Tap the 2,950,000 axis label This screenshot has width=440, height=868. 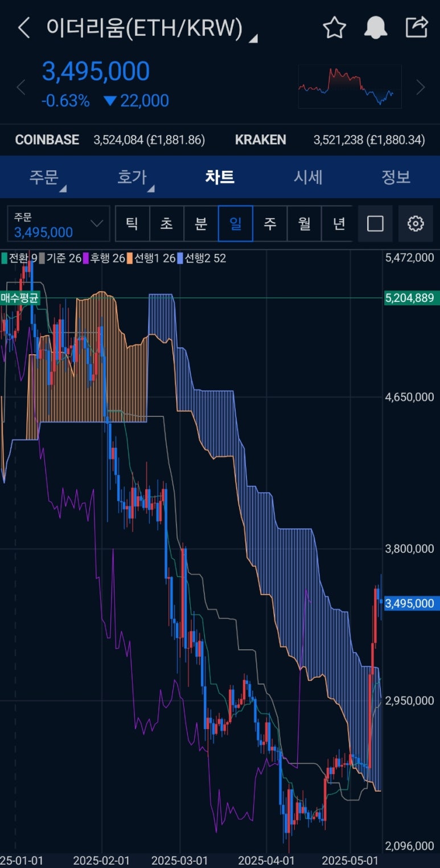(409, 701)
